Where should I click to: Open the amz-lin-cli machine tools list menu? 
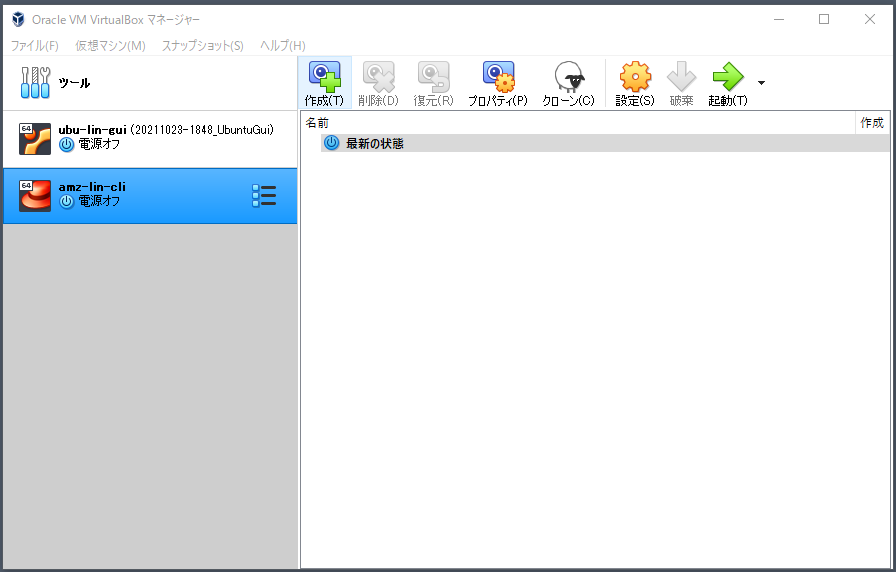pos(264,196)
